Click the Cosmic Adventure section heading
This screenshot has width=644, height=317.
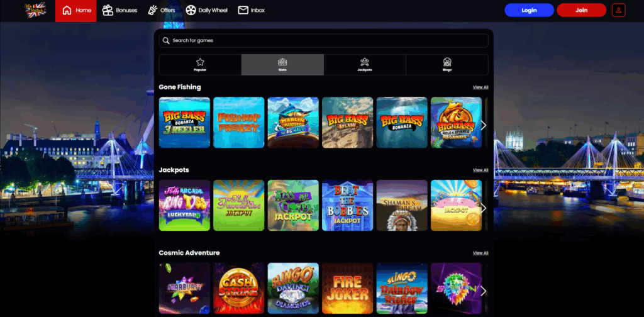189,253
